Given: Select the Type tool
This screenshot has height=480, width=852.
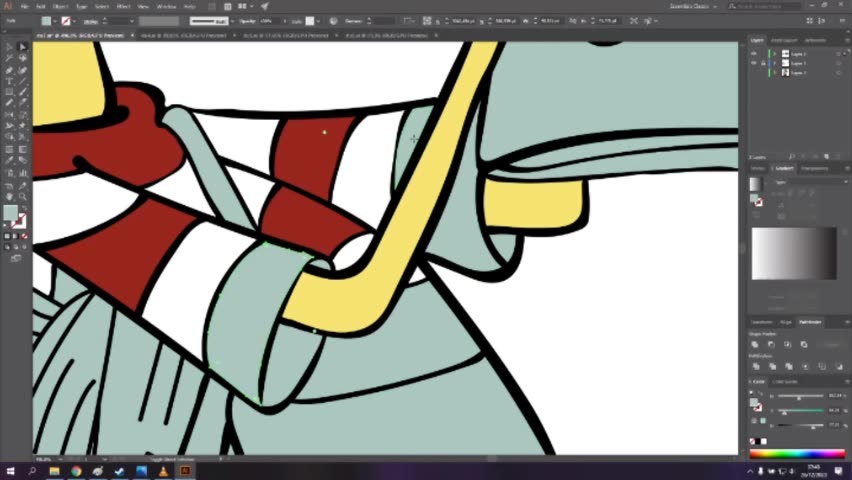Looking at the screenshot, I should (9, 81).
